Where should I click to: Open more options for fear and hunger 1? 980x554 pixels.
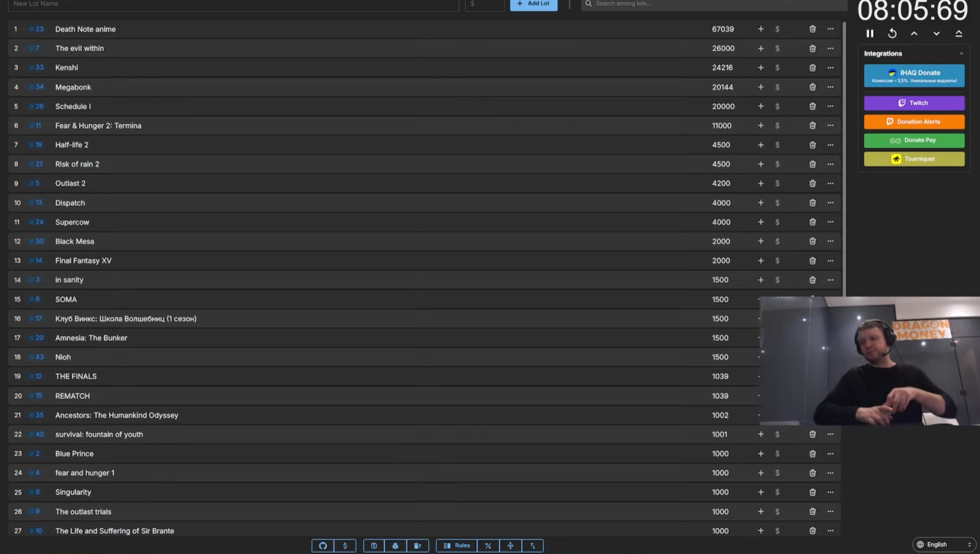(x=830, y=473)
